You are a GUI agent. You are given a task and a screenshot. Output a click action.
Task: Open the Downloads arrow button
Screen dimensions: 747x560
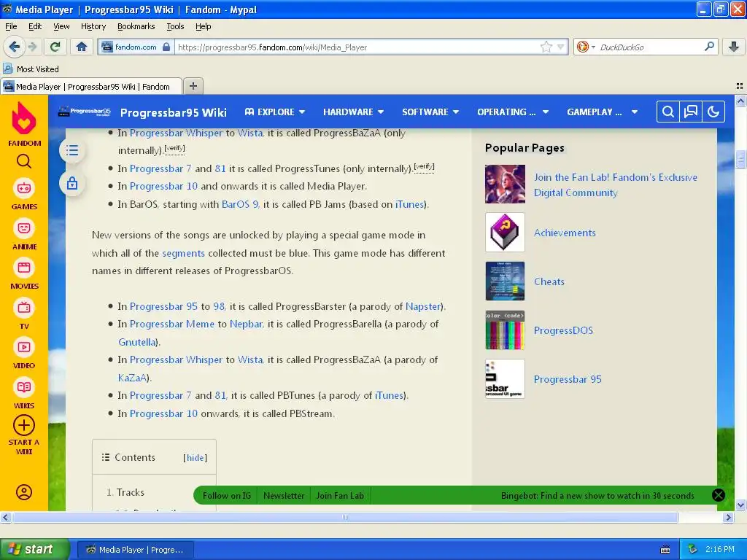coord(734,47)
